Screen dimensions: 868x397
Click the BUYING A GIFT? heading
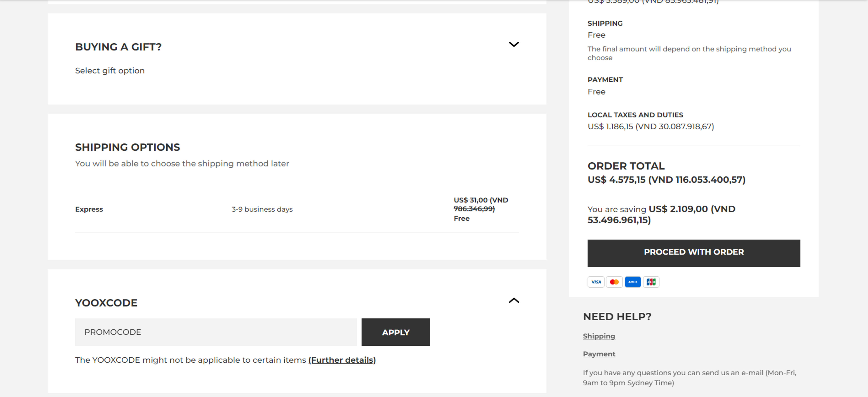tap(118, 47)
